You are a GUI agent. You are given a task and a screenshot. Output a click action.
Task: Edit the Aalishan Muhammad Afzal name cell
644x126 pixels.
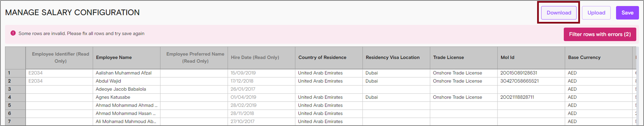pyautogui.click(x=127, y=73)
